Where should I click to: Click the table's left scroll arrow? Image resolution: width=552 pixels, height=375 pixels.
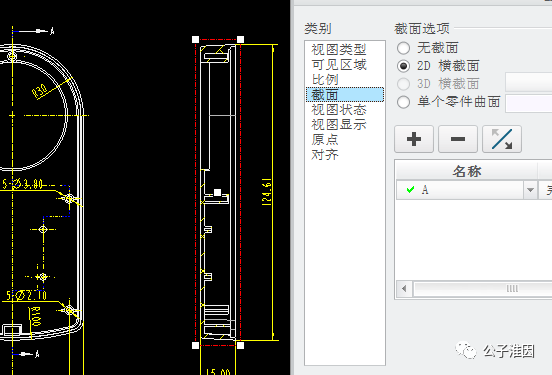click(x=404, y=289)
